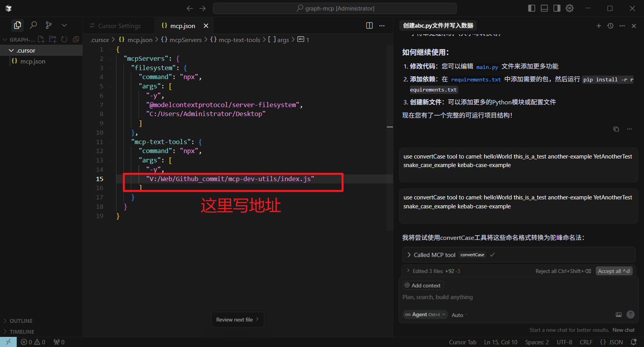Open the Agent mode dropdown
Screen dimensions: 644x347
click(x=425, y=315)
